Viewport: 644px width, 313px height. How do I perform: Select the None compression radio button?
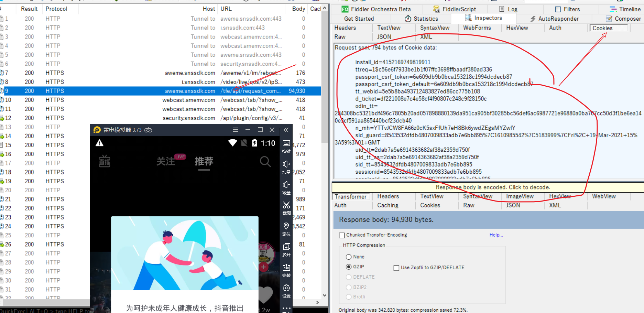[x=349, y=257]
